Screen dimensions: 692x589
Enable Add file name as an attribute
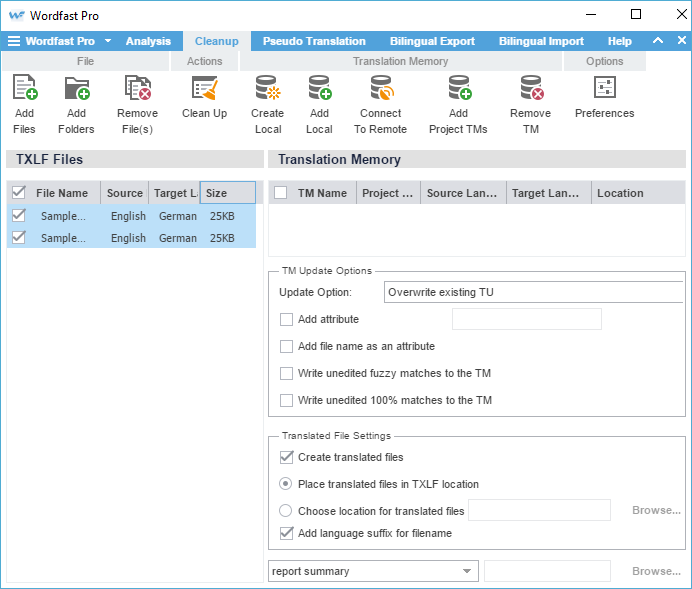286,346
